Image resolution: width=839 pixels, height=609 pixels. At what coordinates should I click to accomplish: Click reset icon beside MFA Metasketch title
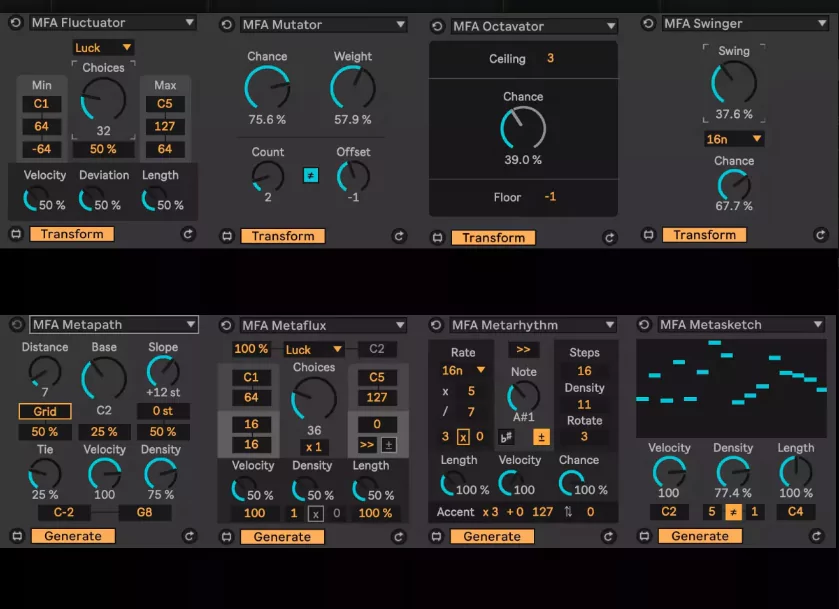(x=644, y=324)
